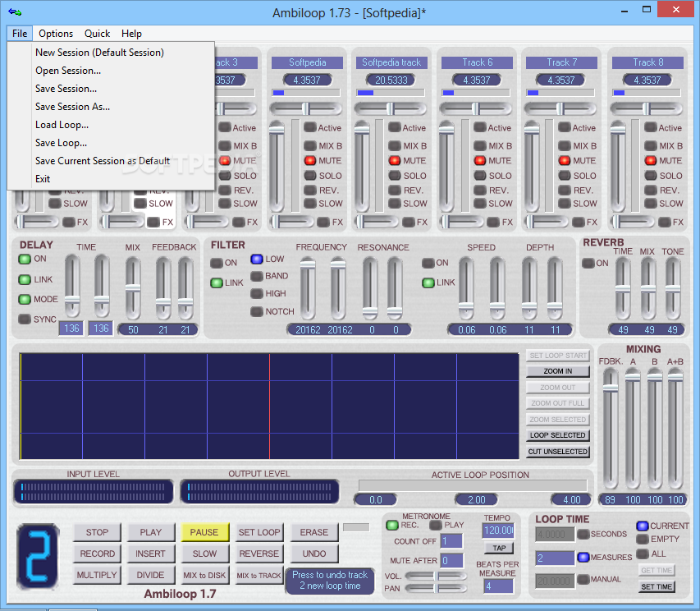700x611 pixels.
Task: Select ALL loop time scope
Action: [x=643, y=554]
